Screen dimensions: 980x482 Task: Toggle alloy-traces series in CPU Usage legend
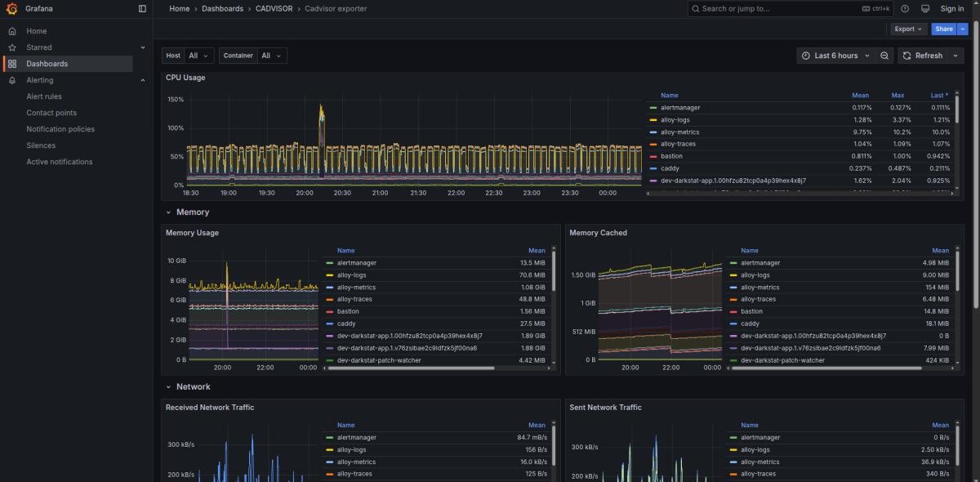pyautogui.click(x=678, y=144)
